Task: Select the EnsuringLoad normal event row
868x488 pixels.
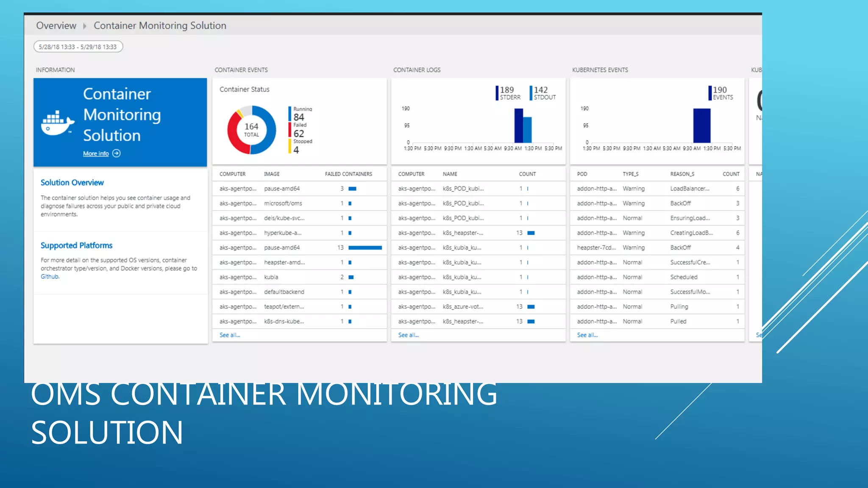Action: (x=657, y=218)
